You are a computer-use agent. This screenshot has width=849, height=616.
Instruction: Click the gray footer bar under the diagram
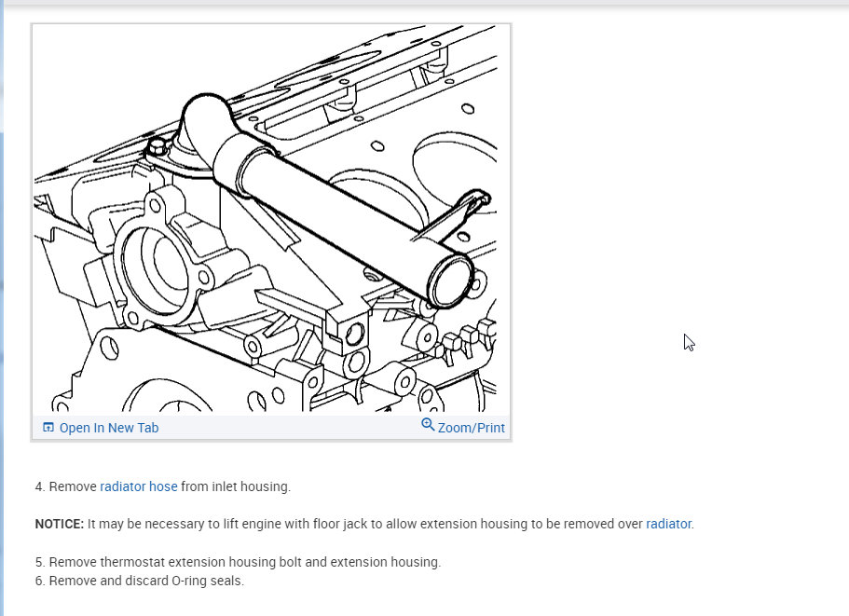pos(271,427)
